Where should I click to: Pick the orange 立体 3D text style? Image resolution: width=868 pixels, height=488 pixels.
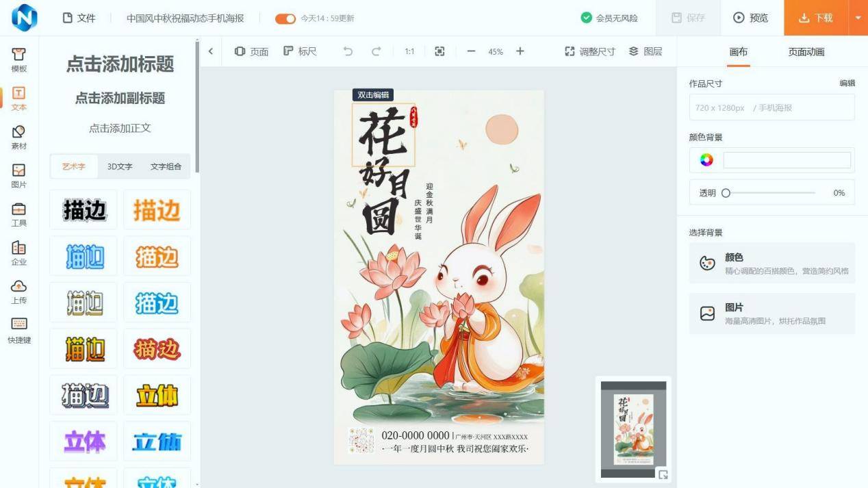point(157,395)
